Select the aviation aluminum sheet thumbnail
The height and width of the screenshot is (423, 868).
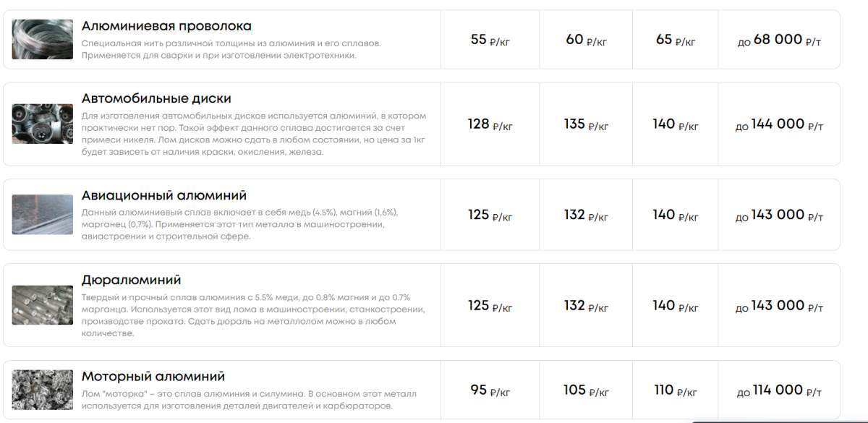tap(43, 215)
